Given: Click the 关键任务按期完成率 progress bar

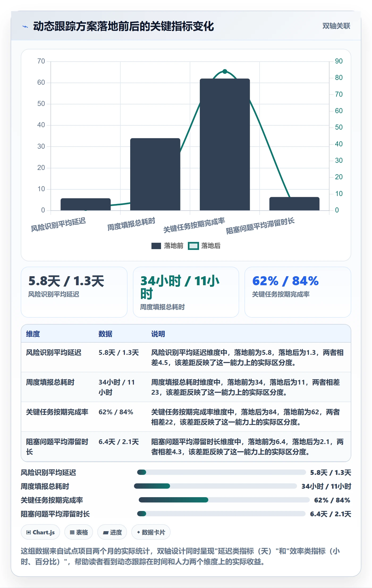Looking at the screenshot, I should click(224, 500).
